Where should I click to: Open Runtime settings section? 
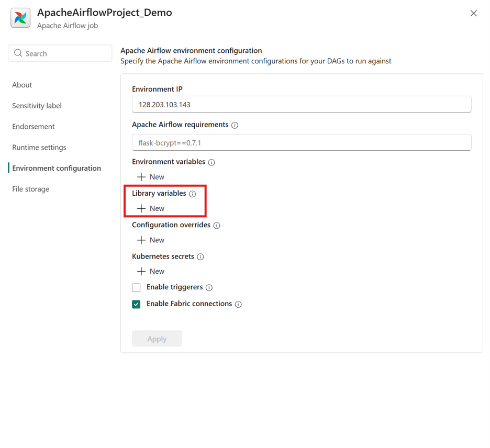(39, 148)
